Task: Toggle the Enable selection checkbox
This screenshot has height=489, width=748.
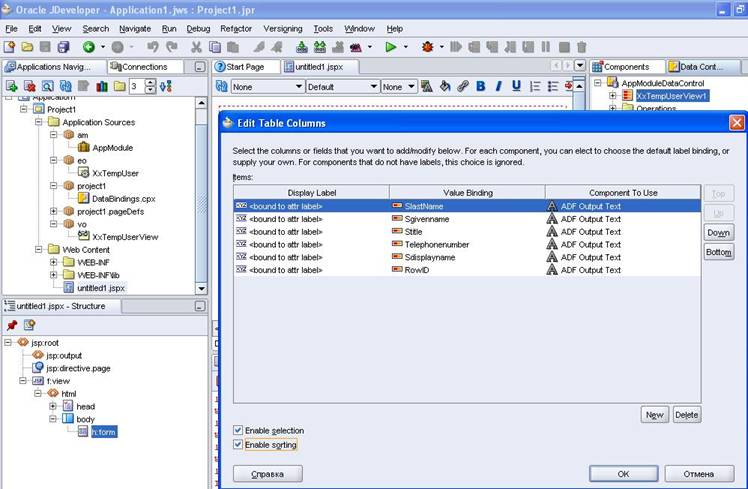Action: click(x=238, y=430)
